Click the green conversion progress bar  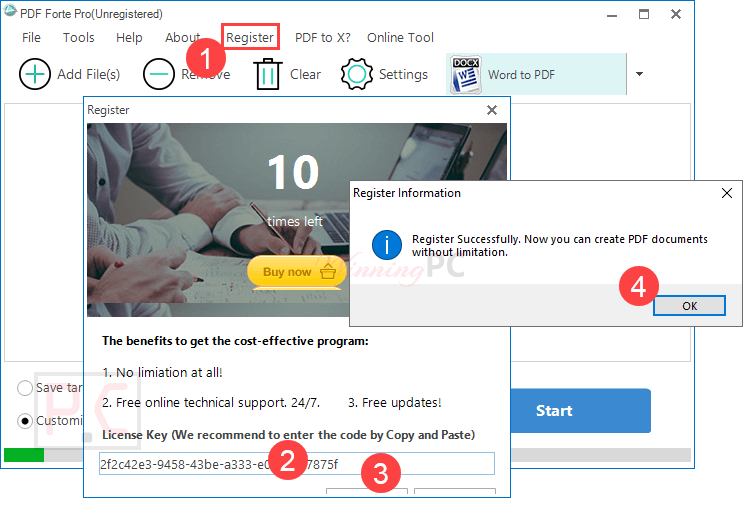[23, 455]
